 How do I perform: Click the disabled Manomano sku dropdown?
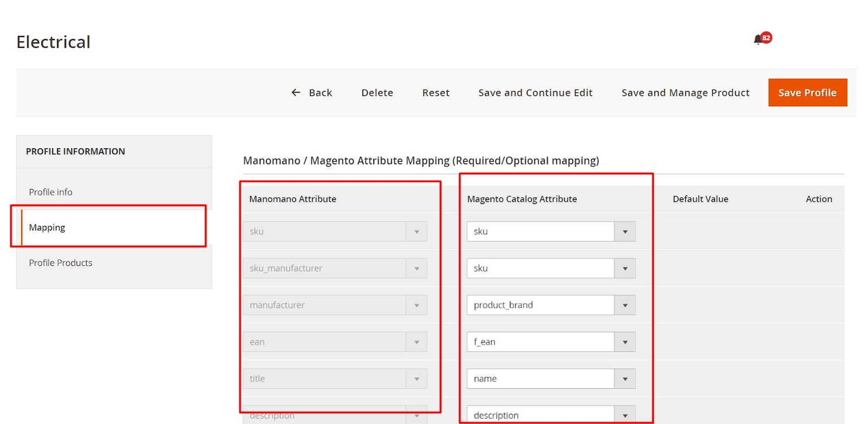coord(335,231)
